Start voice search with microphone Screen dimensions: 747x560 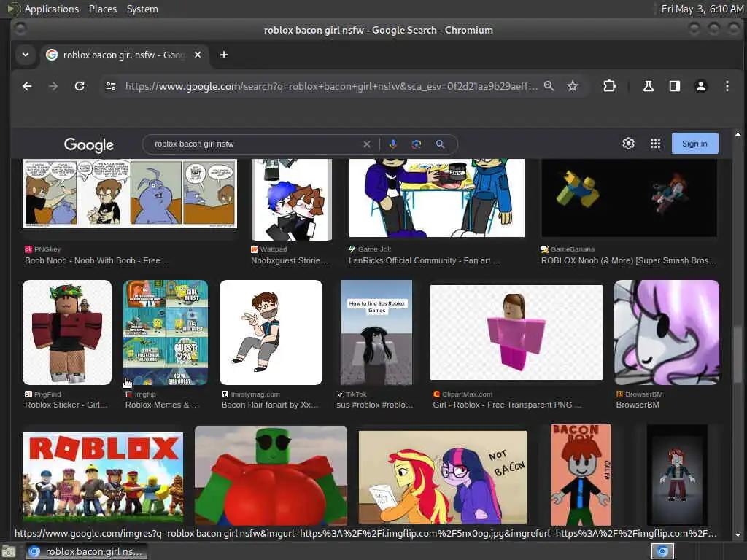pos(393,144)
